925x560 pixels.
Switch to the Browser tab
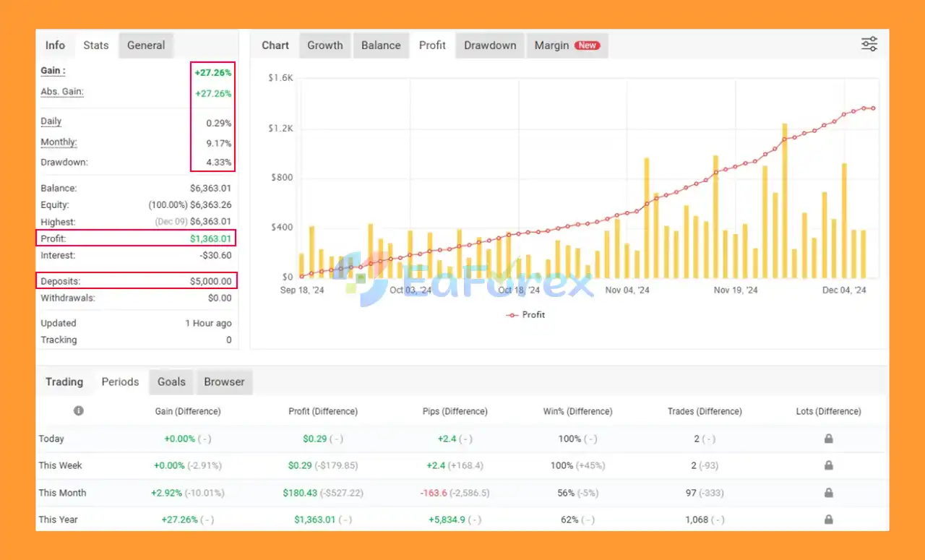point(224,382)
